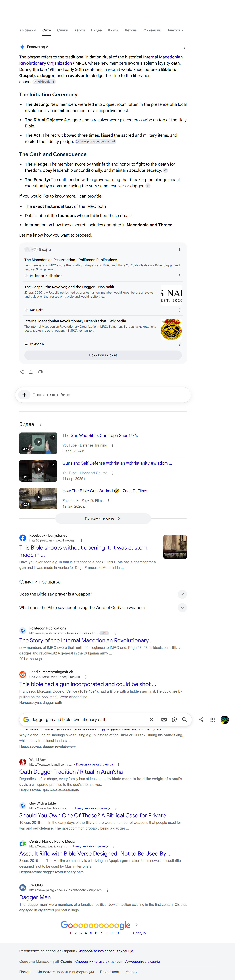Screen dimensions: 235x980
Task: Switch to the Карти tab
Action: tap(80, 30)
